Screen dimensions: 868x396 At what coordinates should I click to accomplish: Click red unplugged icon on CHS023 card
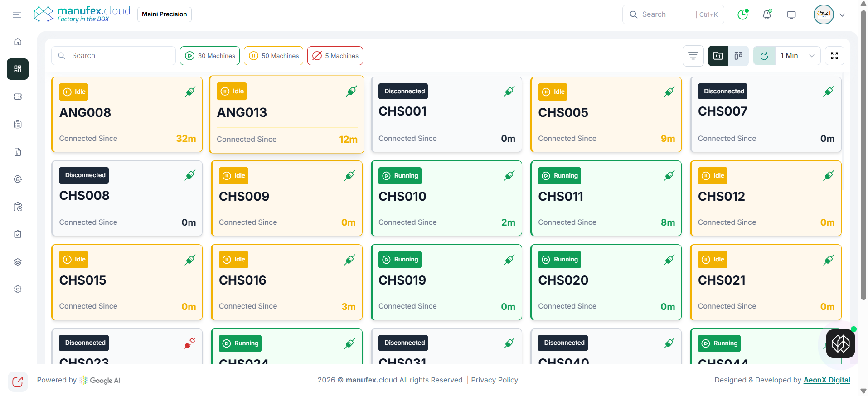click(x=190, y=343)
